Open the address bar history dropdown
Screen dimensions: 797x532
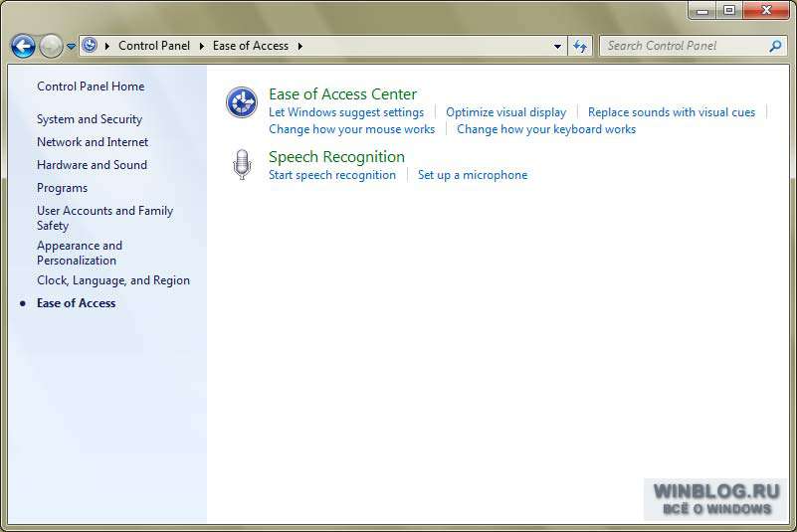click(557, 46)
